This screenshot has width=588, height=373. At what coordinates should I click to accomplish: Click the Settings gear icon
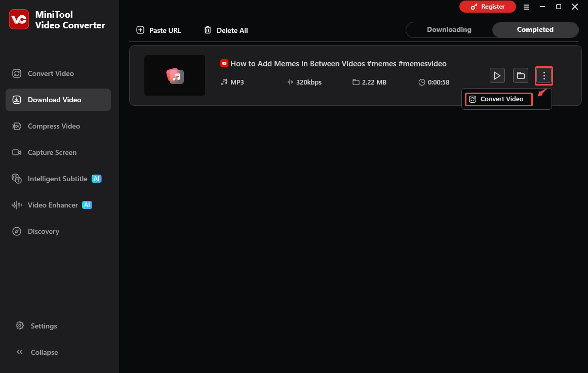[x=20, y=325]
